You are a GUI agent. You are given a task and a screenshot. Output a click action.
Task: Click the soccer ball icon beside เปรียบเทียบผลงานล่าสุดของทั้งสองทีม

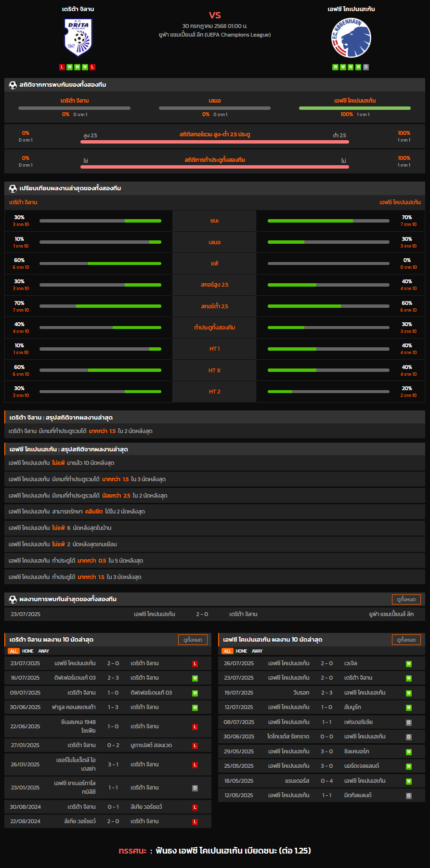tap(13, 188)
